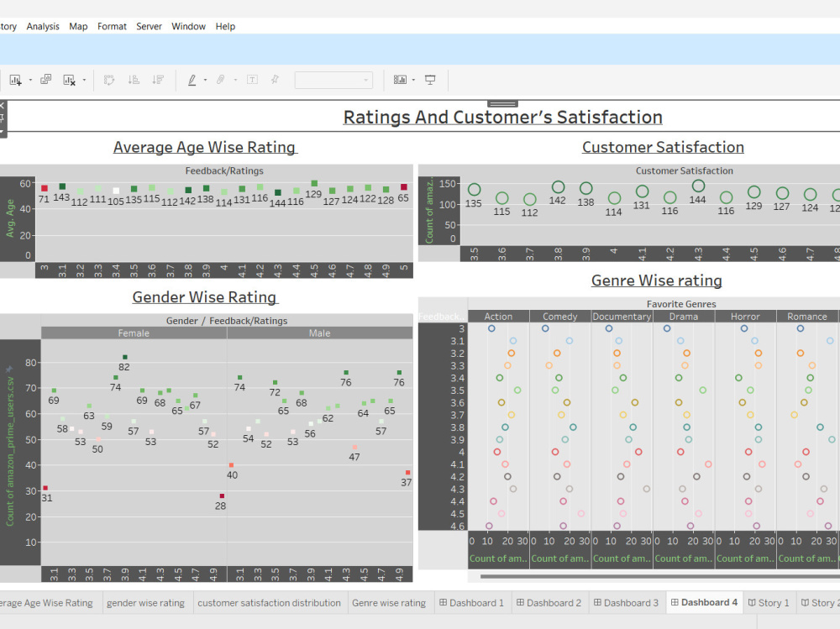Switch to the Dashboard 2 tab

(549, 602)
